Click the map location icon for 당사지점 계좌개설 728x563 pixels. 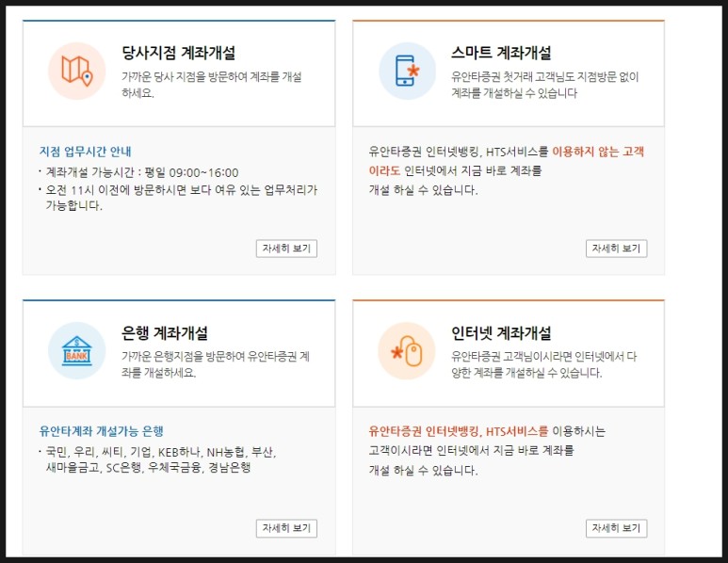pos(77,71)
